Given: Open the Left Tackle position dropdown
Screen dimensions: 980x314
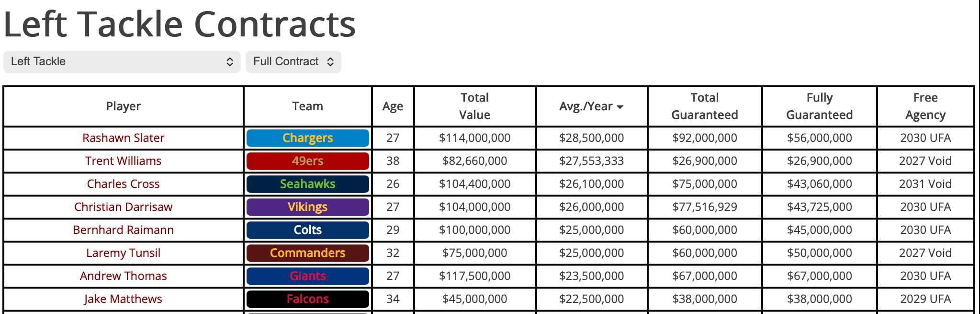Looking at the screenshot, I should tap(122, 62).
